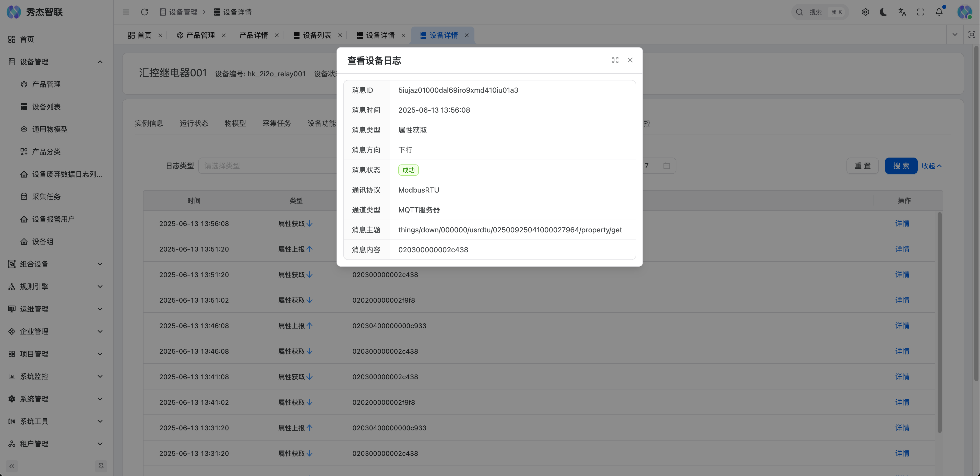Open 详情 for the first log entry
Image resolution: width=980 pixels, height=476 pixels.
pos(903,223)
